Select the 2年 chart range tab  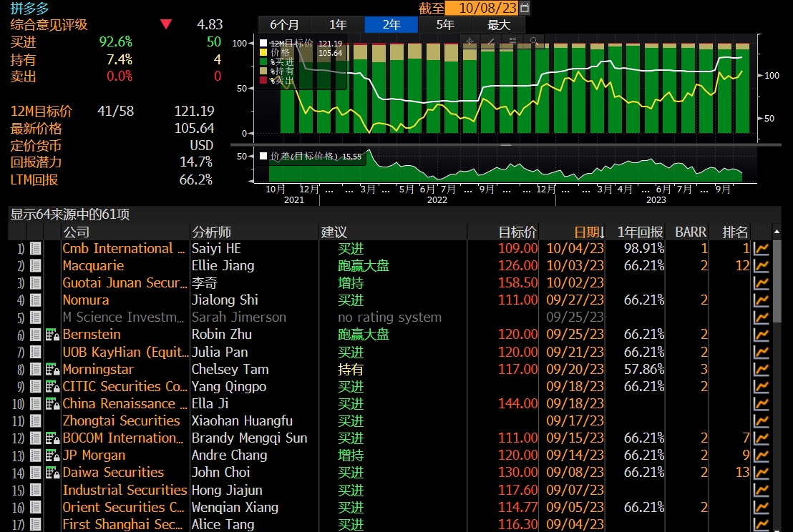coord(391,25)
